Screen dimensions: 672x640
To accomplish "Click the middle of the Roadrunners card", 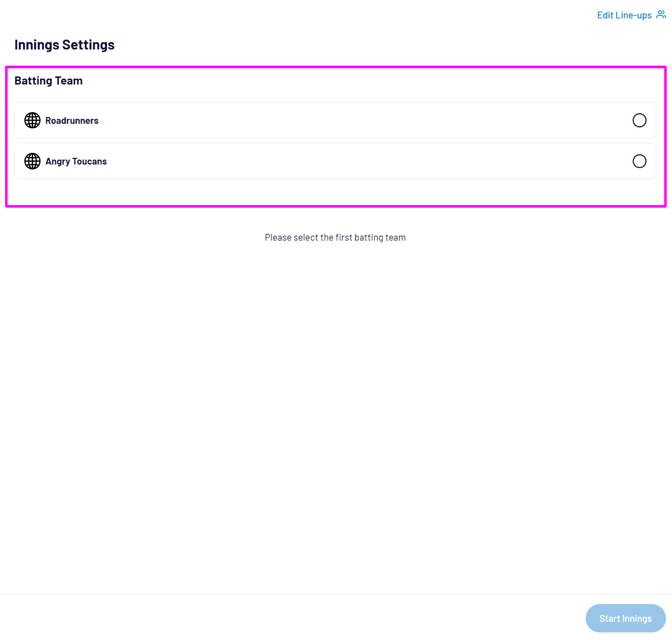I will click(335, 120).
